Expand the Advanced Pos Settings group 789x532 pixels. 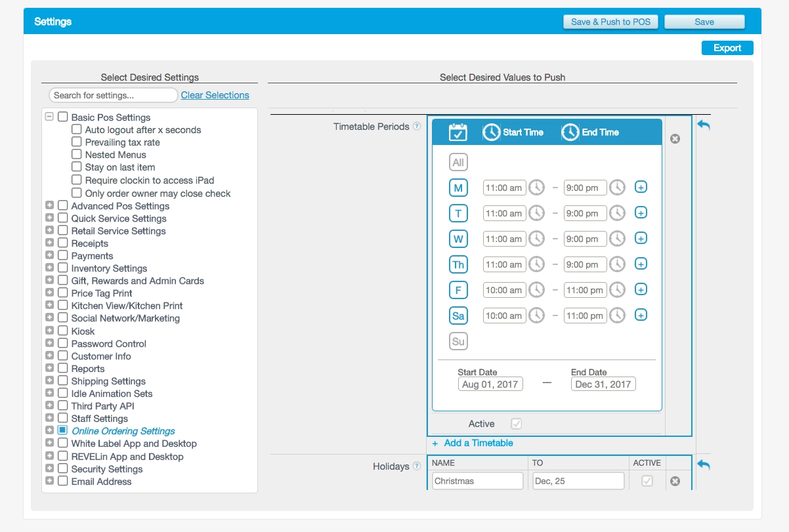point(49,205)
